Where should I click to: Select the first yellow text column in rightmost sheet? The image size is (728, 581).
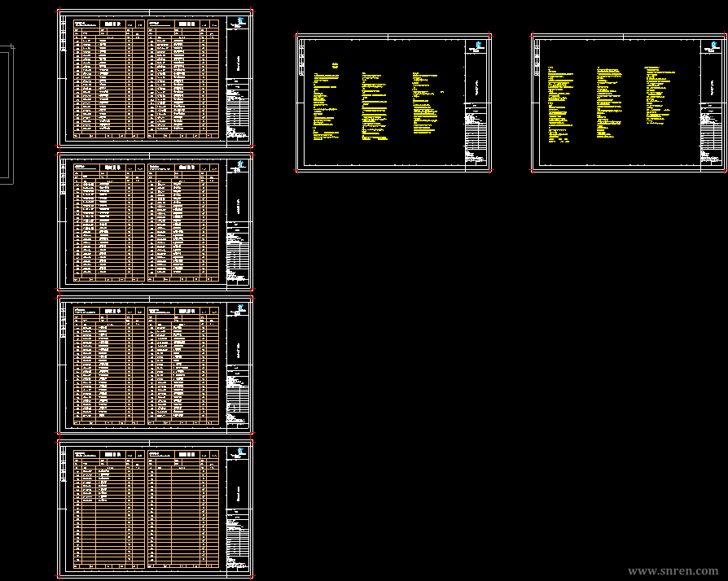pos(560,104)
